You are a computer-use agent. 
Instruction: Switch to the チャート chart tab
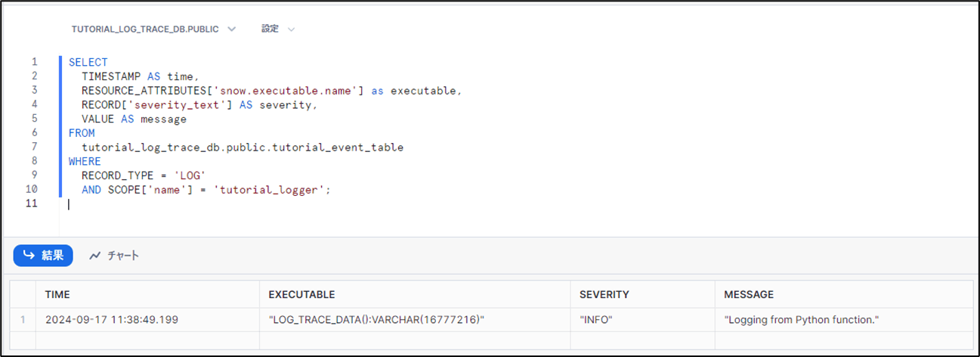click(114, 256)
